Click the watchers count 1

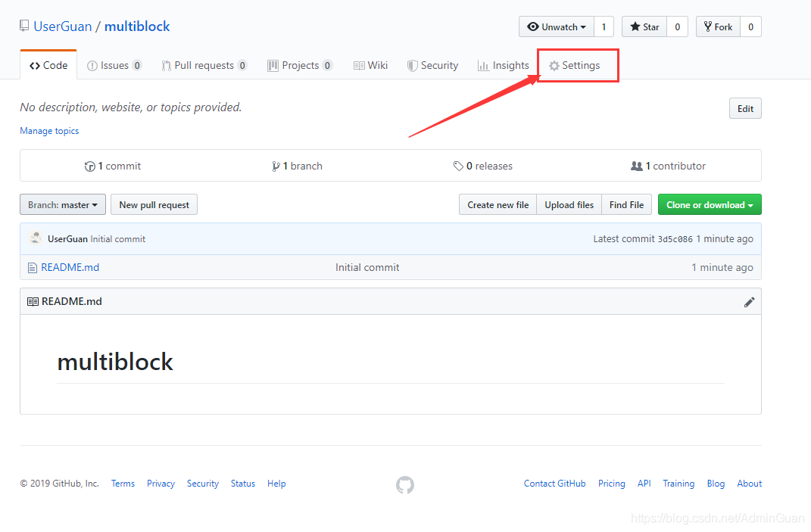(x=604, y=27)
